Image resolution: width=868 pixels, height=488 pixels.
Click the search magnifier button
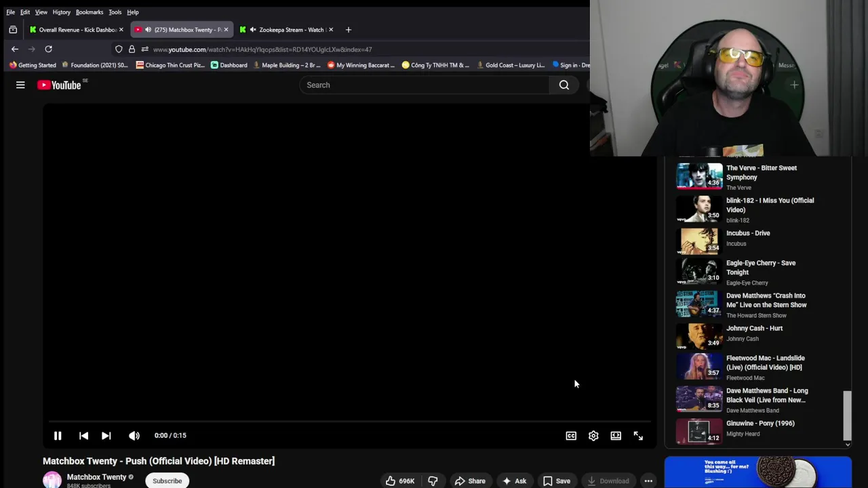tap(564, 85)
